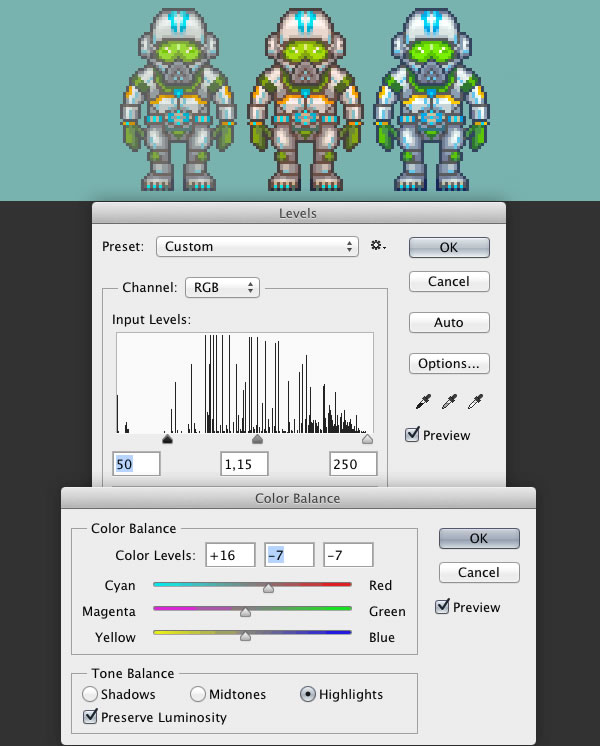Click the gamma input field showing 1,15
600x746 pixels.
[245, 464]
